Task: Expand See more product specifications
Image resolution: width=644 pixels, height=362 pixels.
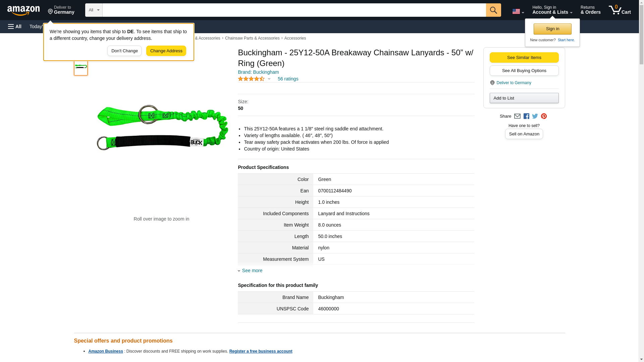Action: [252, 270]
